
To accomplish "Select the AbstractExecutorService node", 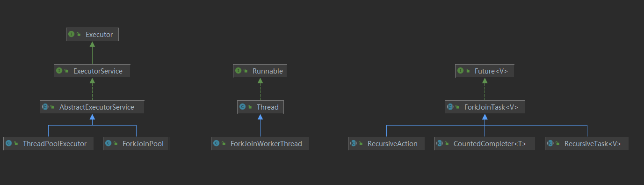I will pyautogui.click(x=92, y=107).
